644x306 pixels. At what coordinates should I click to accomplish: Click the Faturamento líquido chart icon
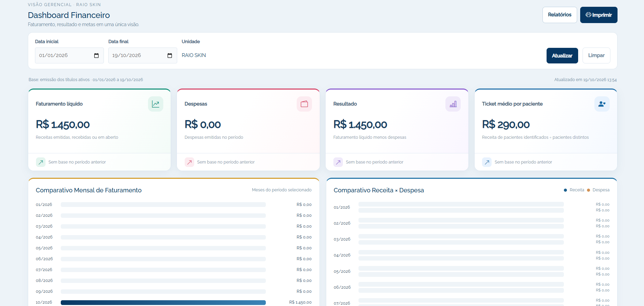(155, 104)
